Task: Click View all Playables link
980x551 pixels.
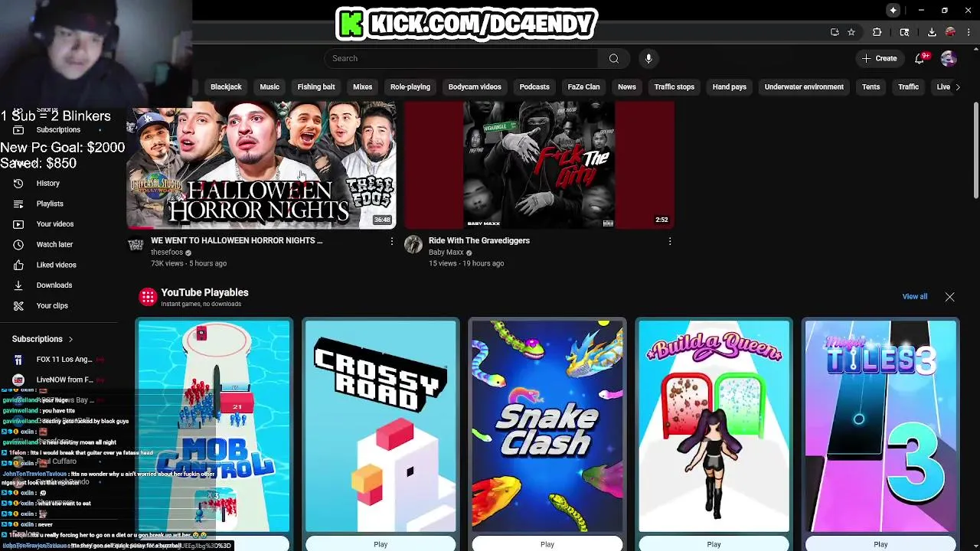Action: click(914, 297)
